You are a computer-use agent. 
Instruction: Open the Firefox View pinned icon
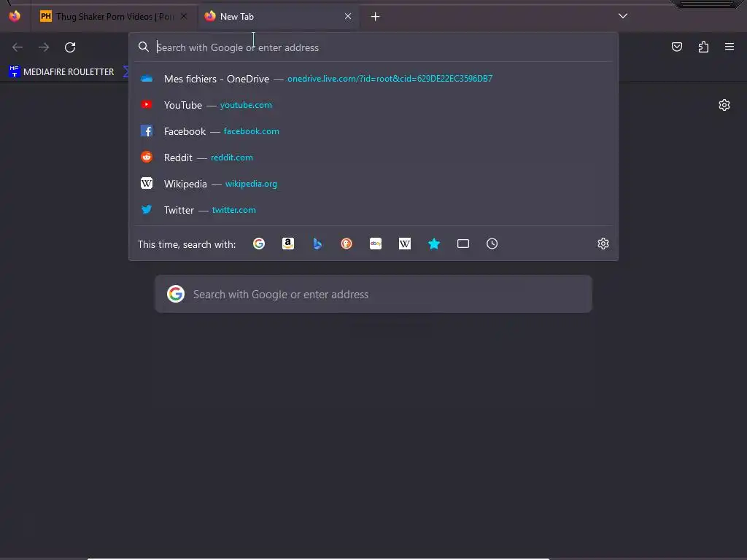(x=15, y=16)
